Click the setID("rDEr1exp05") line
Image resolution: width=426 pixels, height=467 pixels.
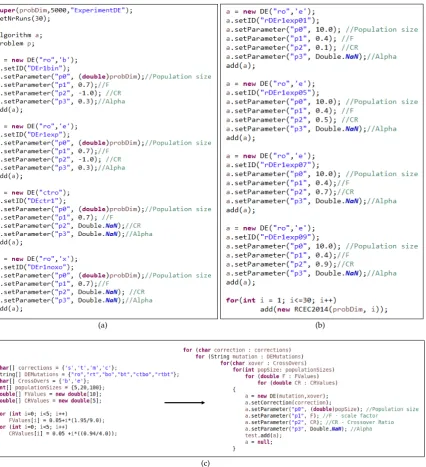click(272, 93)
